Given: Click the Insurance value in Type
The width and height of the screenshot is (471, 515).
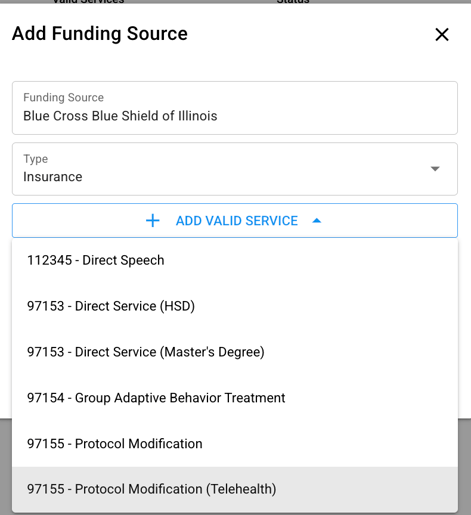Looking at the screenshot, I should pyautogui.click(x=53, y=177).
